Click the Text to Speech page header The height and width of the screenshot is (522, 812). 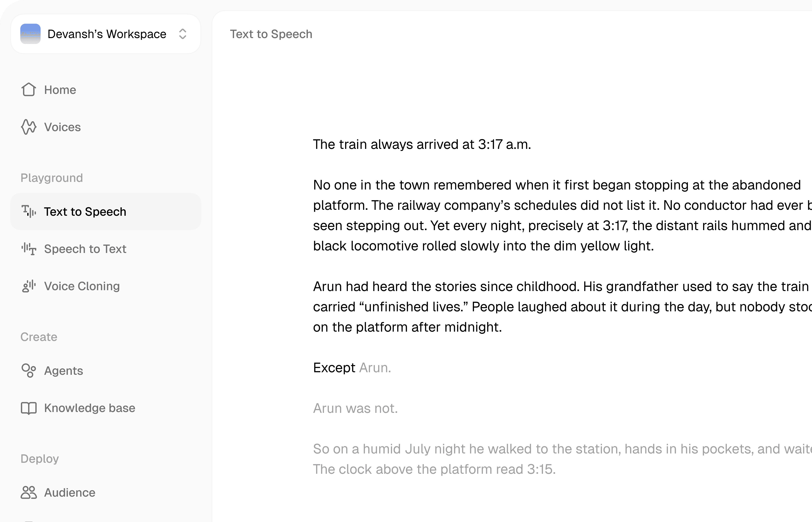[x=271, y=34]
